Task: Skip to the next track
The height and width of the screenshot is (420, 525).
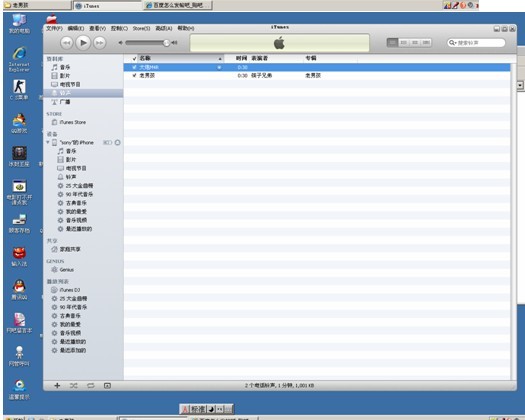Action: [x=99, y=43]
